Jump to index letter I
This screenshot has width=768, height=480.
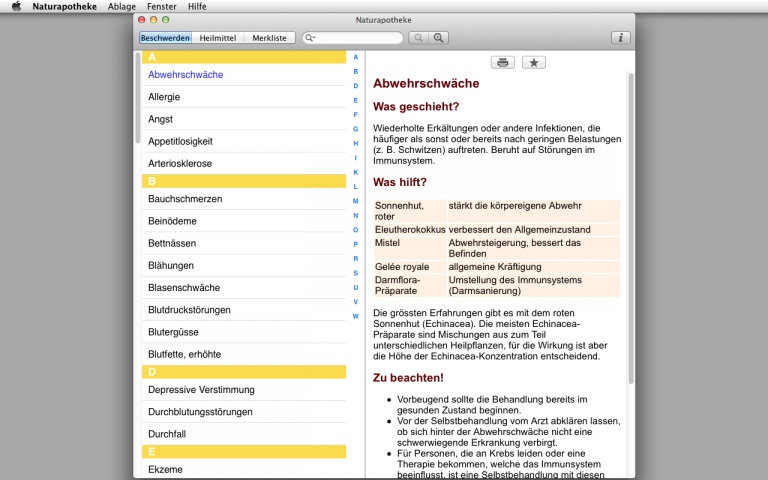pyautogui.click(x=356, y=158)
